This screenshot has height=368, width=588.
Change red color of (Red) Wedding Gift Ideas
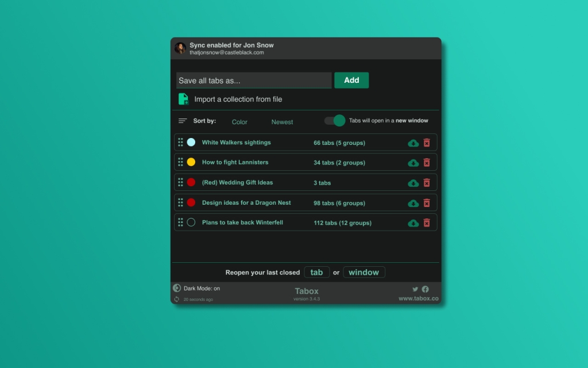pyautogui.click(x=191, y=182)
